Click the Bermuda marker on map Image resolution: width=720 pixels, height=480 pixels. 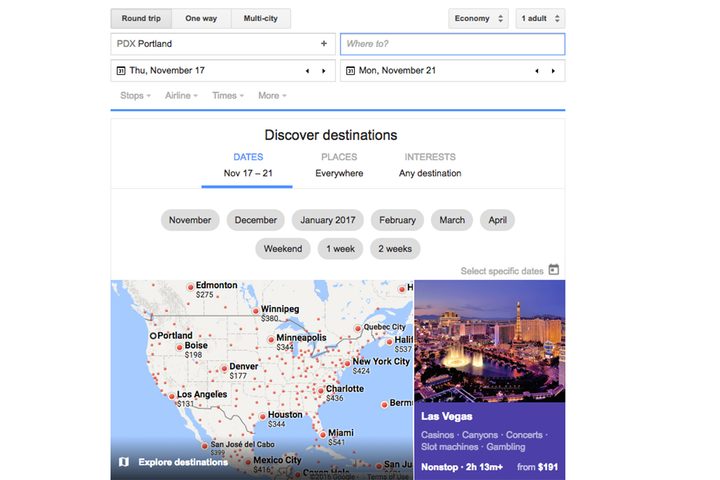tap(384, 405)
